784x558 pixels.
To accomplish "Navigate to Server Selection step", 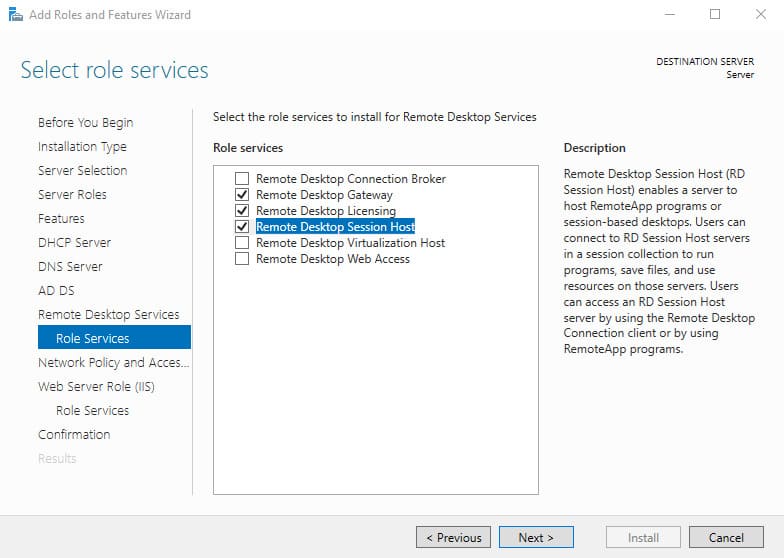I will (x=82, y=170).
